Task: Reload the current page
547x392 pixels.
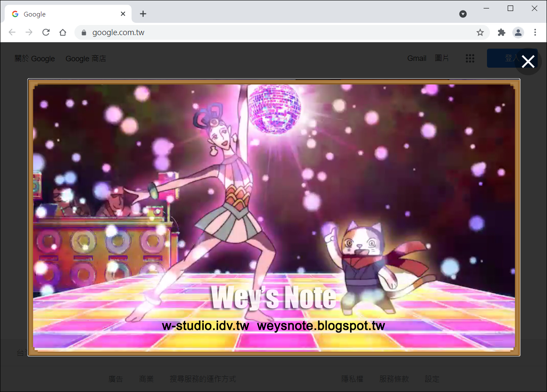Action: [x=46, y=32]
